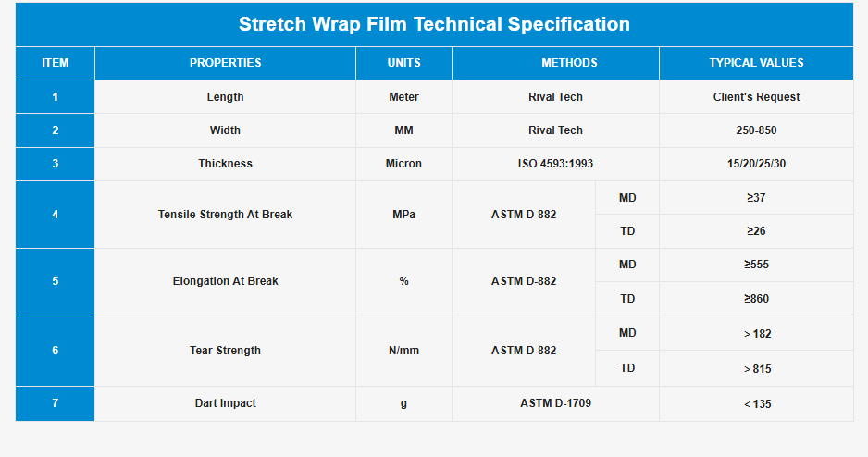Select the Length property cell

pyautogui.click(x=225, y=97)
